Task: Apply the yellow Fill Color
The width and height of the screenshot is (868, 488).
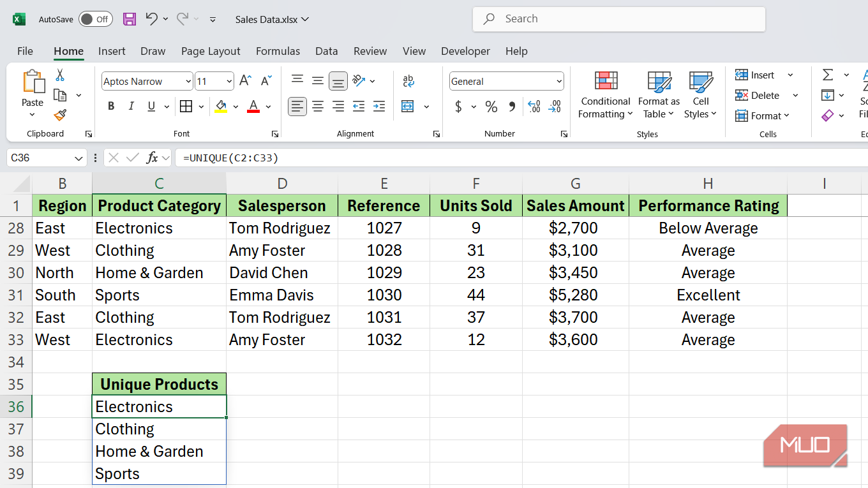Action: 221,107
